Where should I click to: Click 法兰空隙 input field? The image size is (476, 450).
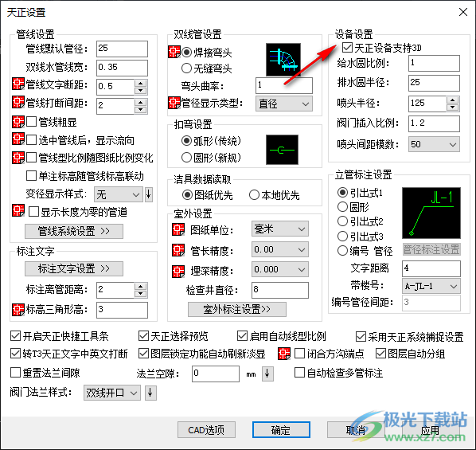216,374
